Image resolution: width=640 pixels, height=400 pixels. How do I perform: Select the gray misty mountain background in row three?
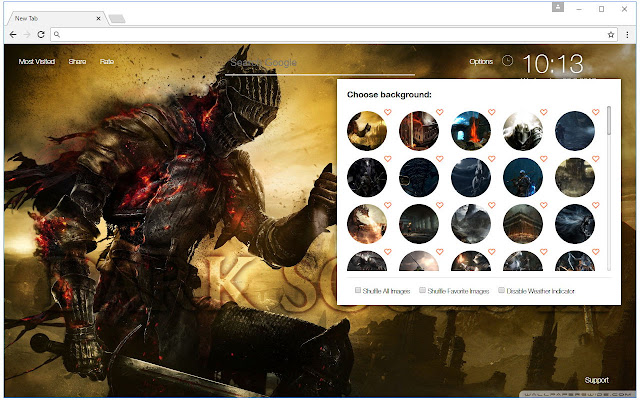471,224
